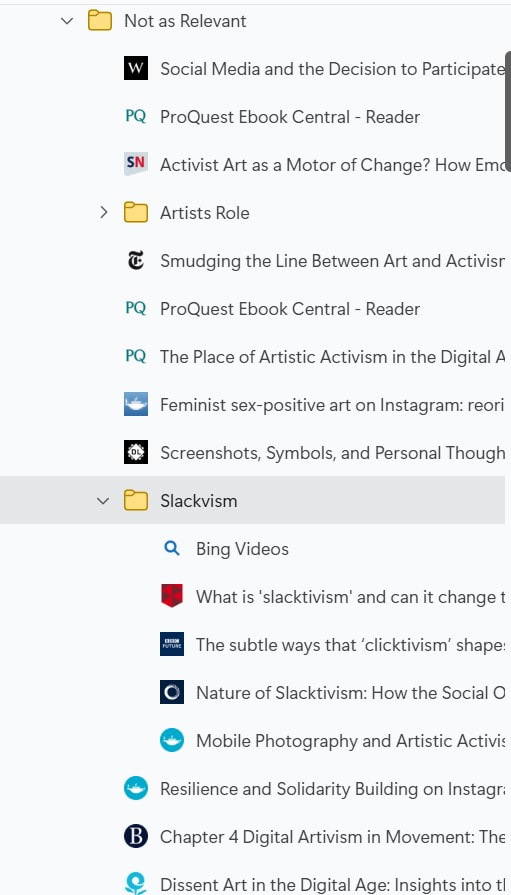Viewport: 511px width, 895px height.
Task: Click the Wikipedia-style W favicon
Action: [136, 69]
